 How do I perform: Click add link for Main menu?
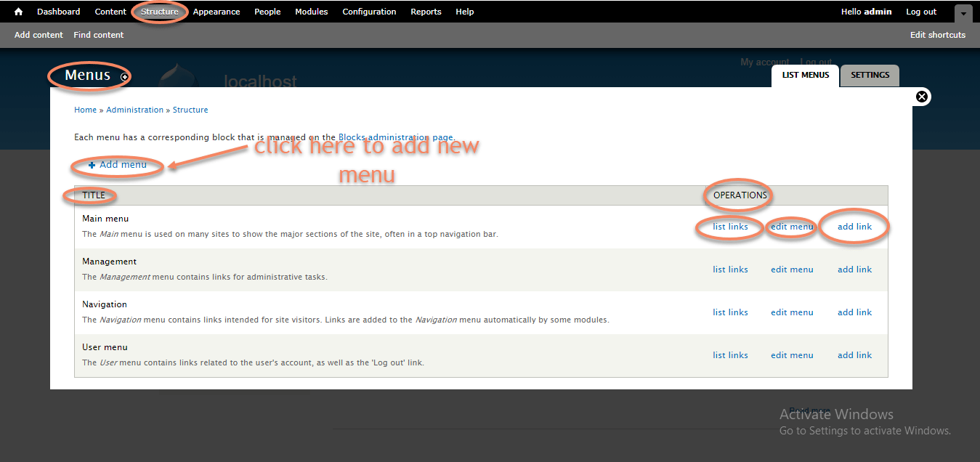coord(854,227)
